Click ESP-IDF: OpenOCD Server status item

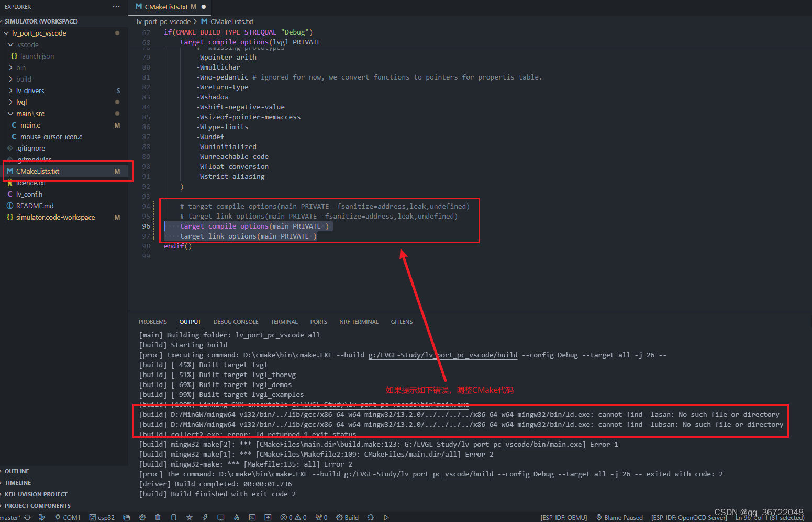(689, 517)
